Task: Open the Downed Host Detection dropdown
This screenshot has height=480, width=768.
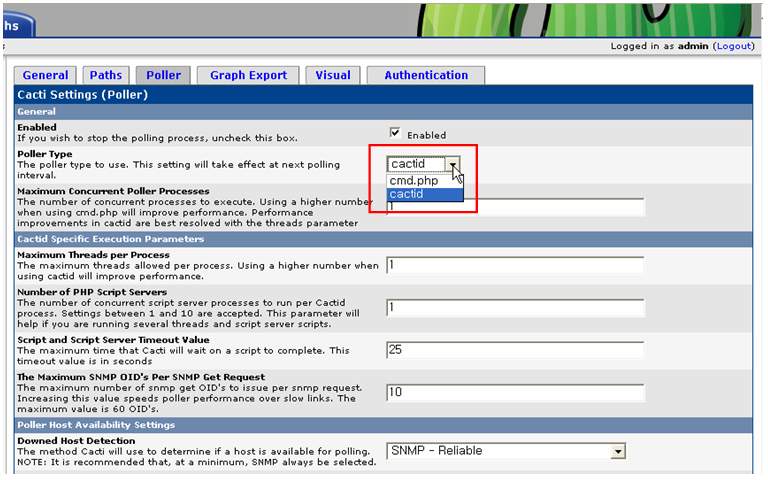Action: pyautogui.click(x=506, y=451)
